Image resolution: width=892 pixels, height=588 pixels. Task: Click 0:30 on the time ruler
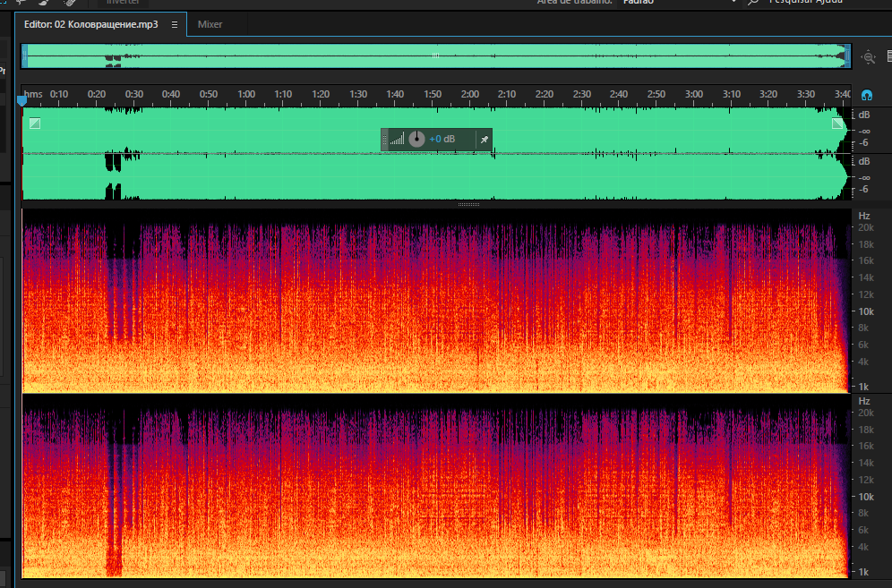[133, 94]
